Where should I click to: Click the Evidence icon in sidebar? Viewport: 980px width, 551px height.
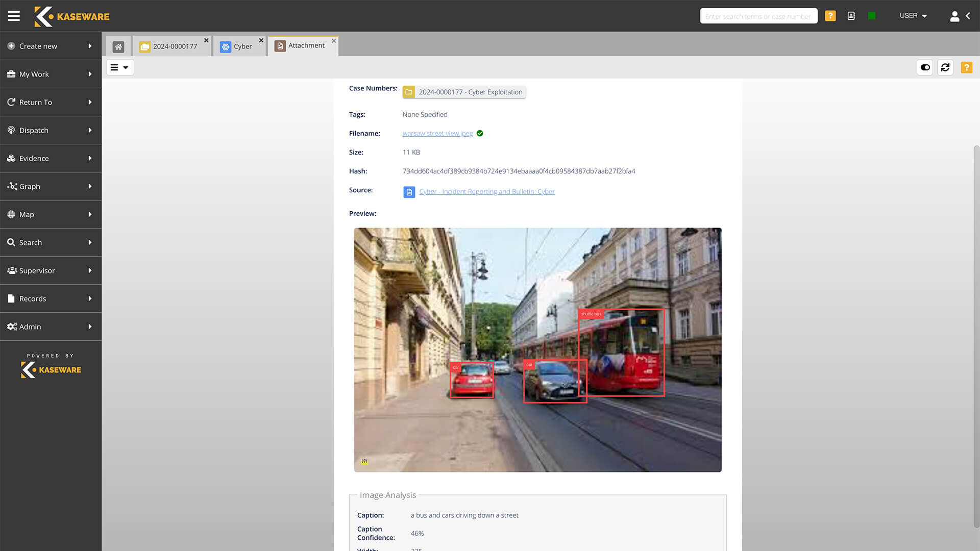click(x=11, y=158)
